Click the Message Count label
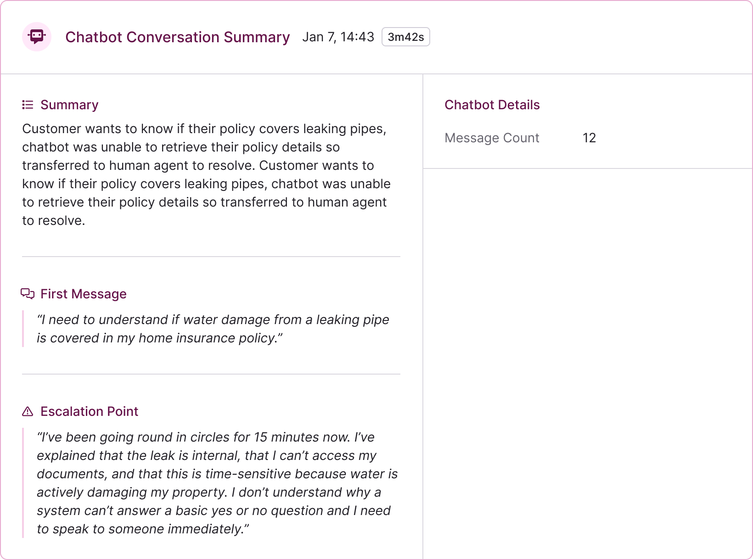The image size is (753, 560). tap(492, 138)
